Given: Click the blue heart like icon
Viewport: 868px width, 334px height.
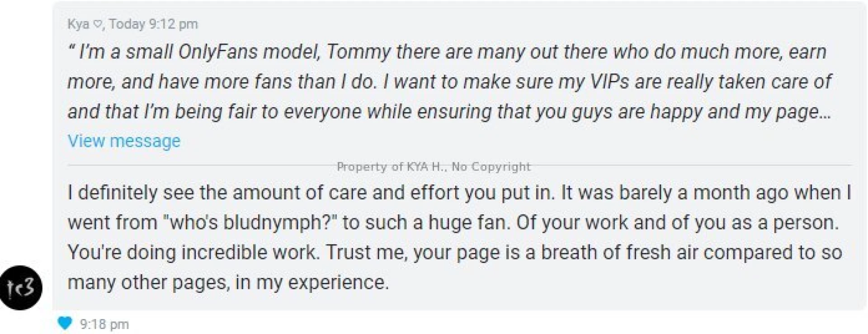Looking at the screenshot, I should 65,323.
